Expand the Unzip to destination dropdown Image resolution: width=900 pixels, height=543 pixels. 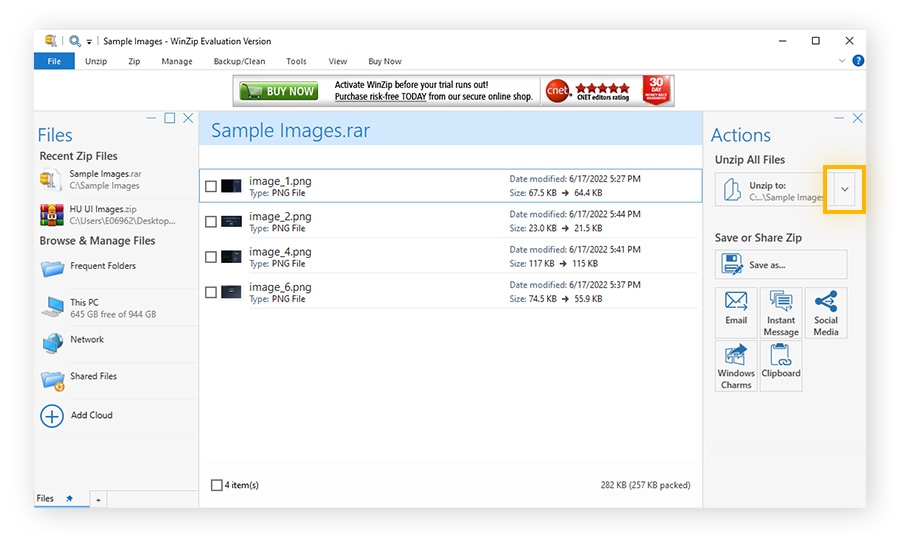(x=844, y=189)
